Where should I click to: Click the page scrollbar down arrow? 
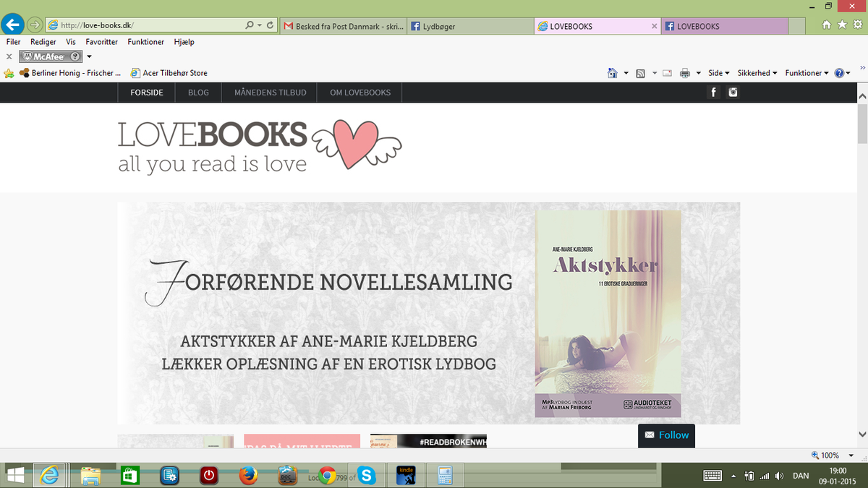[x=862, y=435]
